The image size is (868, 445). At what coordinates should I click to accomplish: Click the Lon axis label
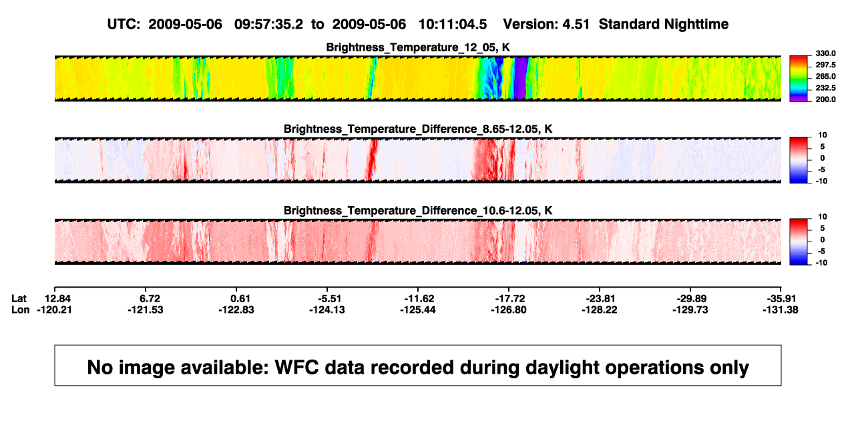coord(21,310)
